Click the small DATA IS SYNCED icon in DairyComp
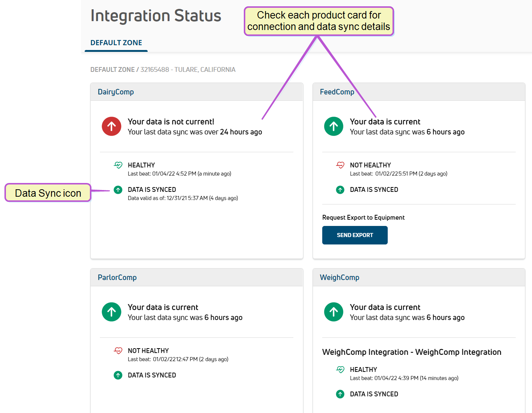This screenshot has height=413, width=532. point(118,190)
